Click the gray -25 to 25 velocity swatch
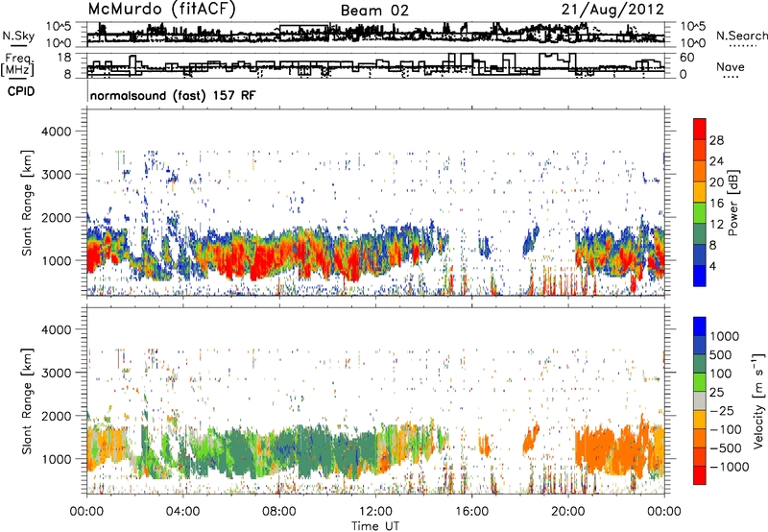The height and width of the screenshot is (532, 768). tap(700, 400)
